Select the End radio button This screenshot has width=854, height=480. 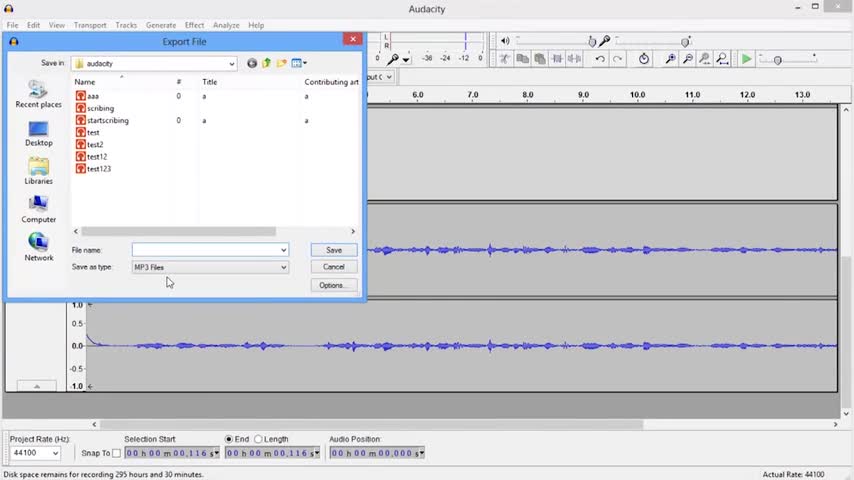point(229,439)
